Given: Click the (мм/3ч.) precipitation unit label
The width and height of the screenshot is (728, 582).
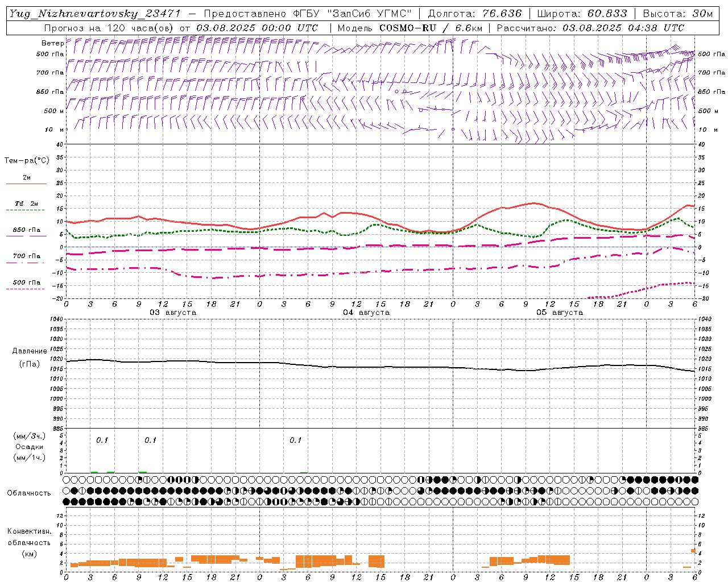Looking at the screenshot, I should (x=30, y=436).
